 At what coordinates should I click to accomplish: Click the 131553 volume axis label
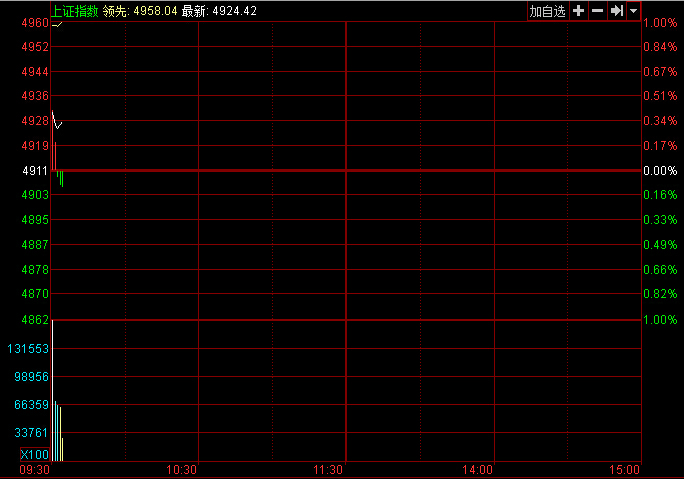[x=28, y=349]
